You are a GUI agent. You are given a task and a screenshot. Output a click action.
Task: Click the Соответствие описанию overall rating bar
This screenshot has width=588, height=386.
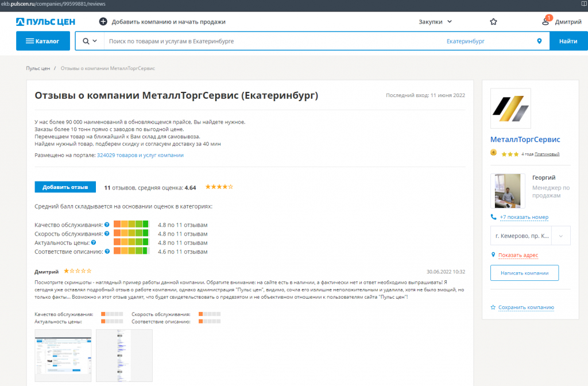(131, 251)
